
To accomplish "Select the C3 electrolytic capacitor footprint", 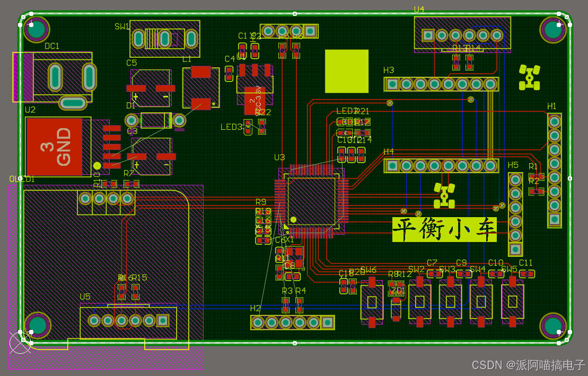I will [152, 156].
